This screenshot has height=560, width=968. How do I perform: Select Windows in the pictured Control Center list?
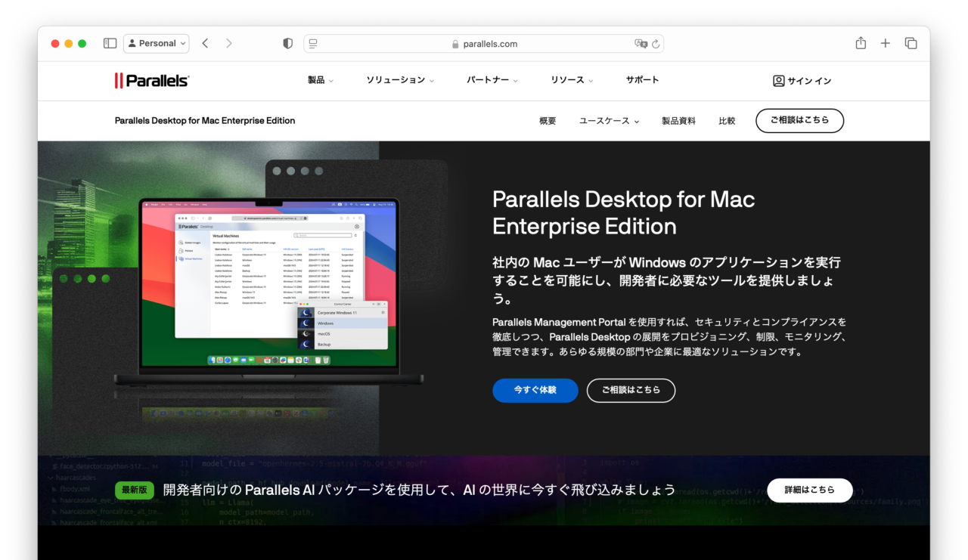pos(342,323)
